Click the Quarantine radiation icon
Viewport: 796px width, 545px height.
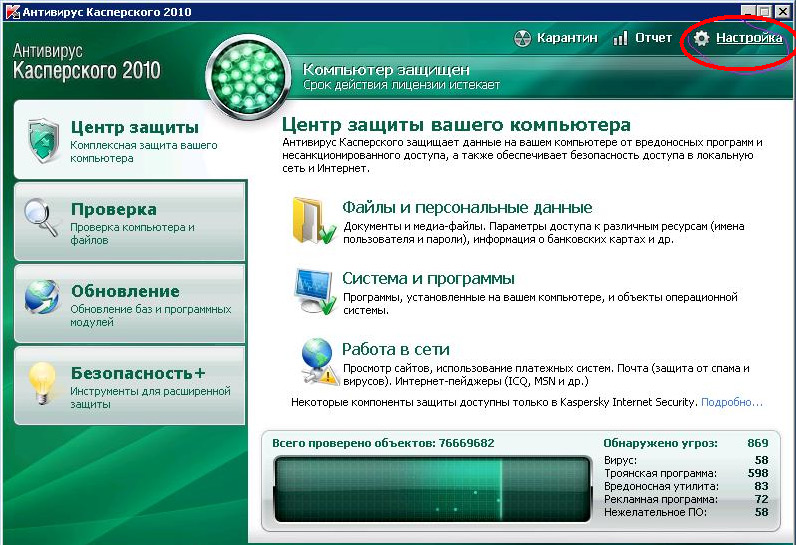[522, 38]
